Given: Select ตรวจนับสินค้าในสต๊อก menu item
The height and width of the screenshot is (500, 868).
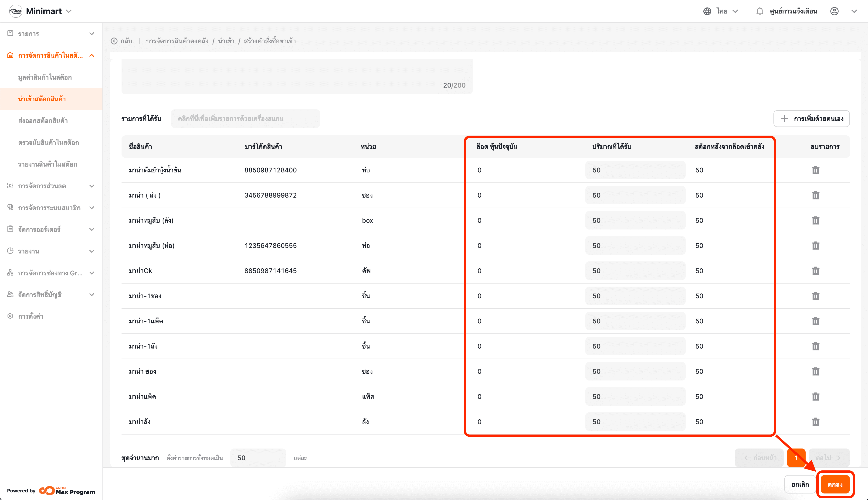Looking at the screenshot, I should [x=48, y=143].
